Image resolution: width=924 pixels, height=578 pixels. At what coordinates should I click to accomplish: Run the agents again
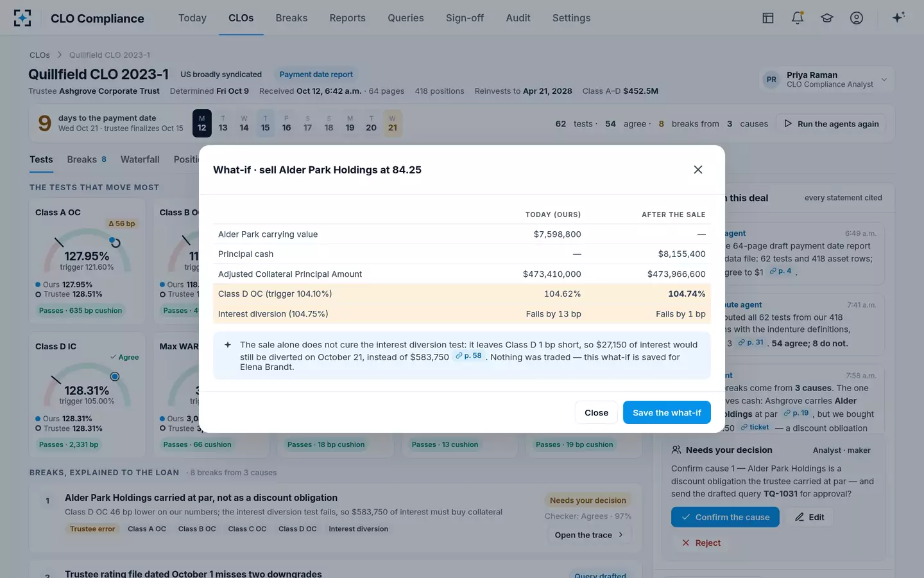(831, 124)
